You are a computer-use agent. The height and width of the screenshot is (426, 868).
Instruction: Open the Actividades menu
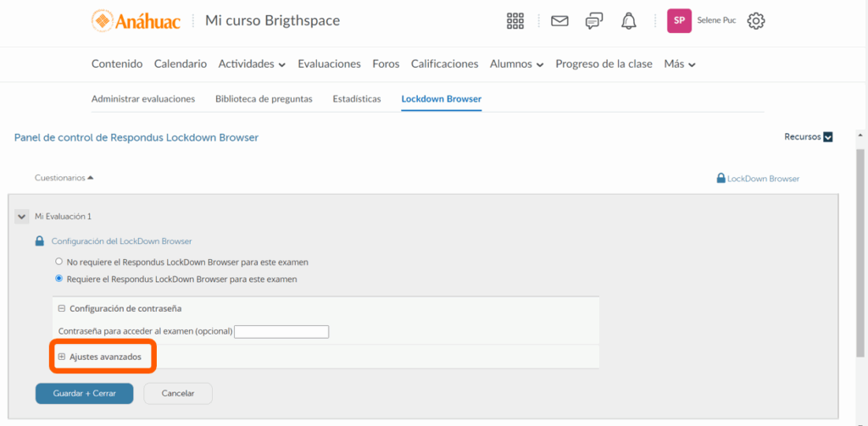252,64
